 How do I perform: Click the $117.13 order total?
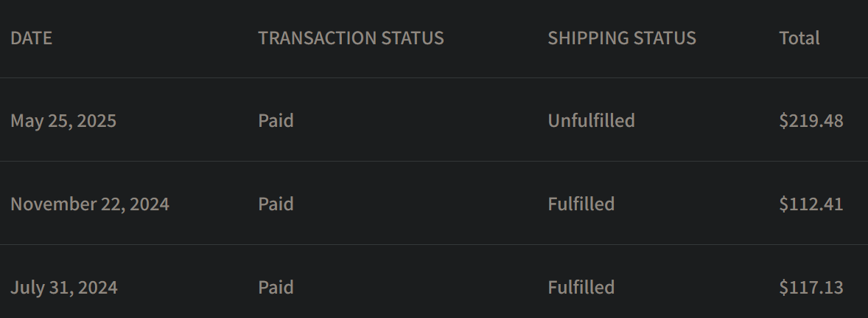point(811,288)
